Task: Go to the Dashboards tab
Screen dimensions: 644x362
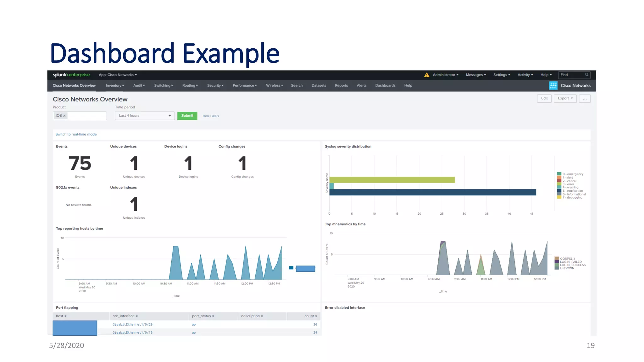Action: (x=385, y=85)
